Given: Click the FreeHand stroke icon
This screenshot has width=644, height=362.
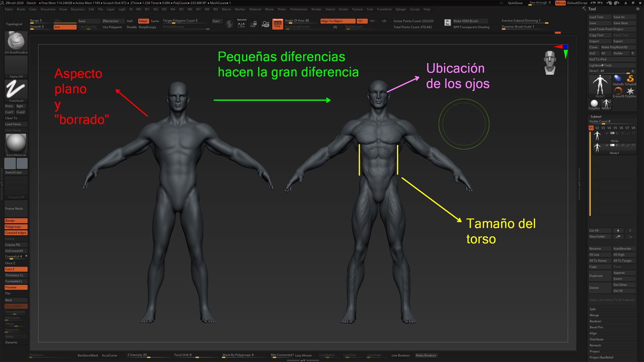Looking at the screenshot, I should pos(16,89).
